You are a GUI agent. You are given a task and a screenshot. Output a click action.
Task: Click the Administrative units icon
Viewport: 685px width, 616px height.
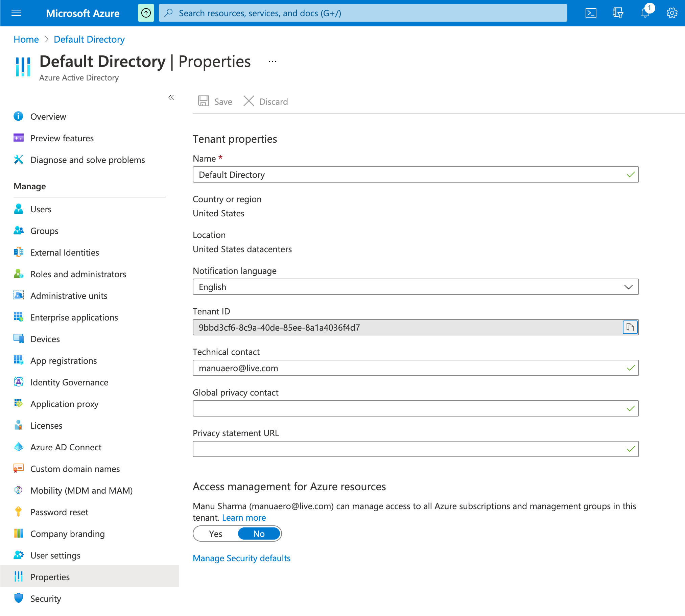click(18, 295)
